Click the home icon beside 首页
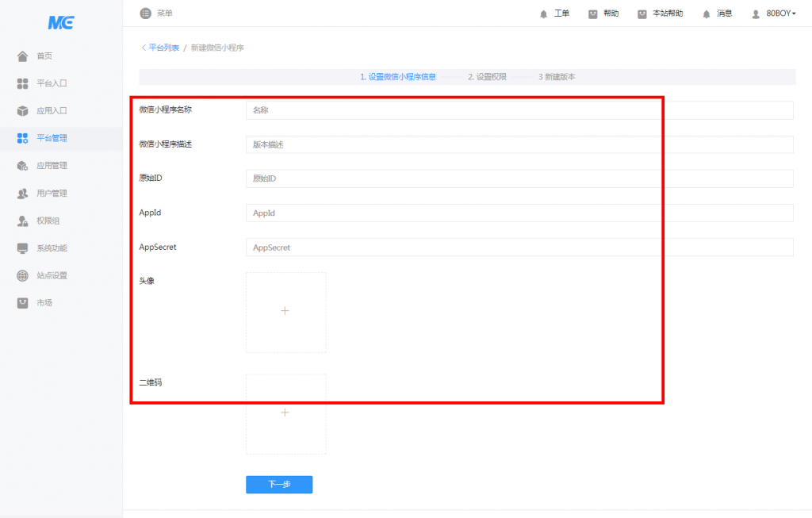This screenshot has width=812, height=518. pyautogui.click(x=22, y=56)
